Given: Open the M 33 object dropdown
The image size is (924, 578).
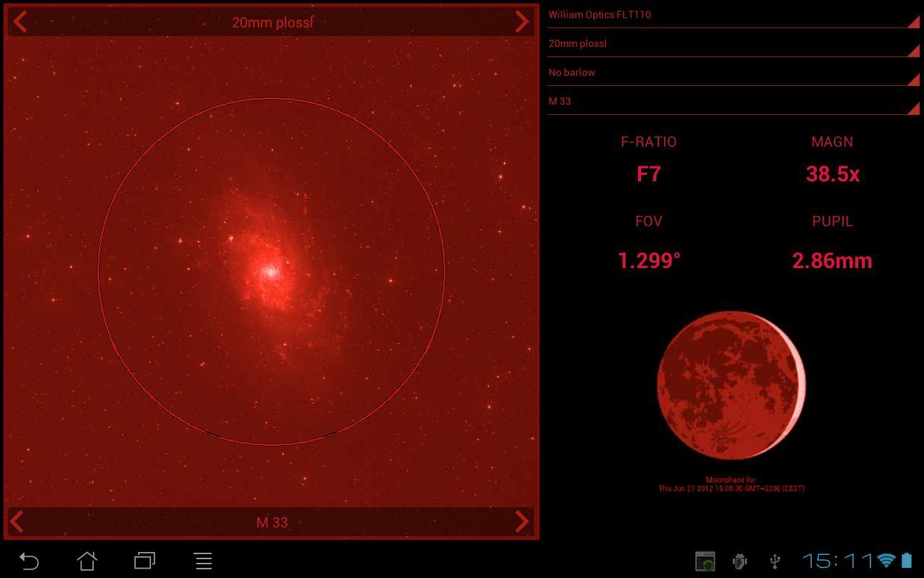Looking at the screenshot, I should tap(733, 101).
